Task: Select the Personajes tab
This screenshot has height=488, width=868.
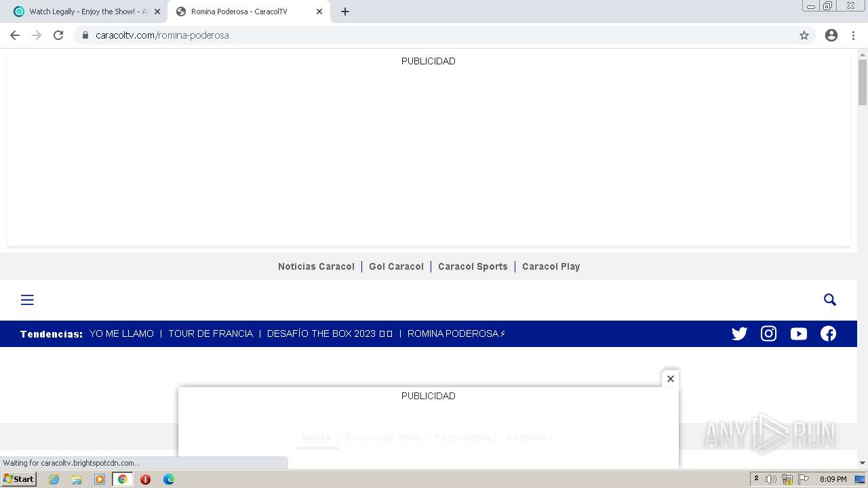Action: 462,437
